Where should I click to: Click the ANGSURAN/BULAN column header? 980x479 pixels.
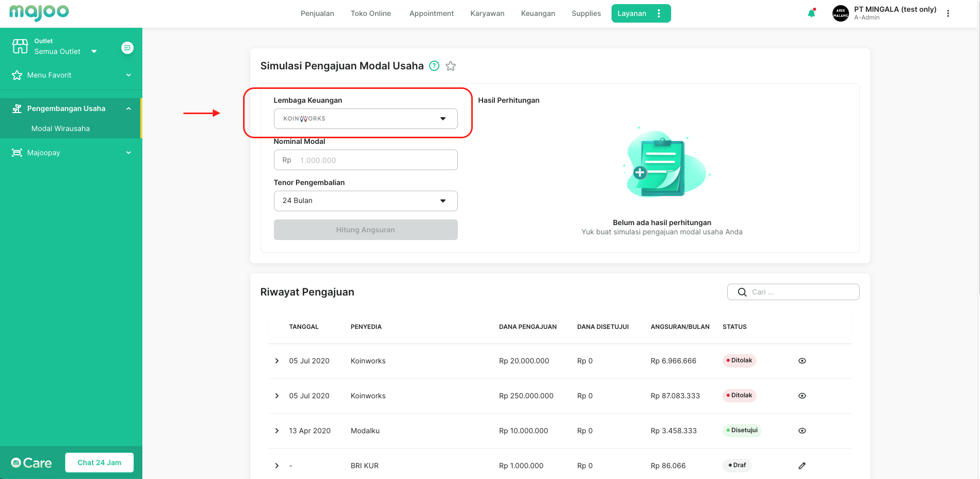click(680, 327)
